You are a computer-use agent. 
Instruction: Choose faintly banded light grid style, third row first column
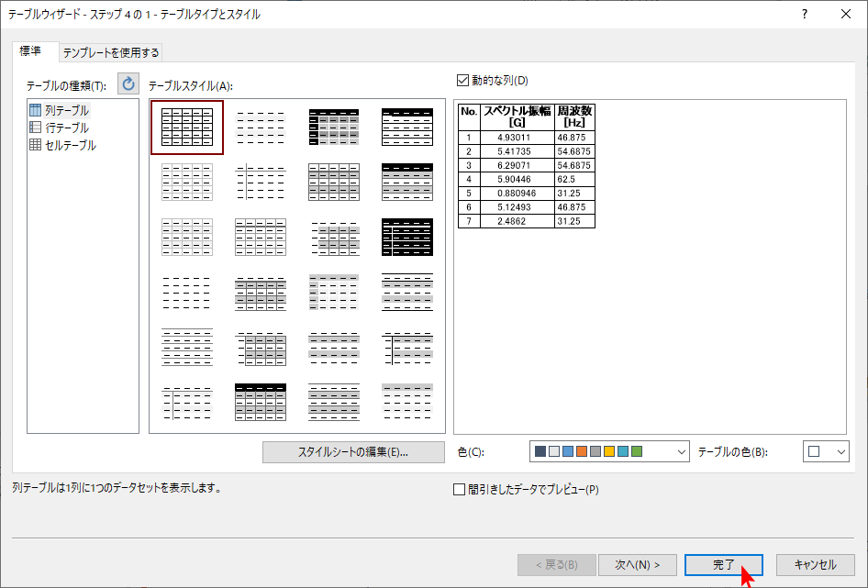tap(187, 237)
